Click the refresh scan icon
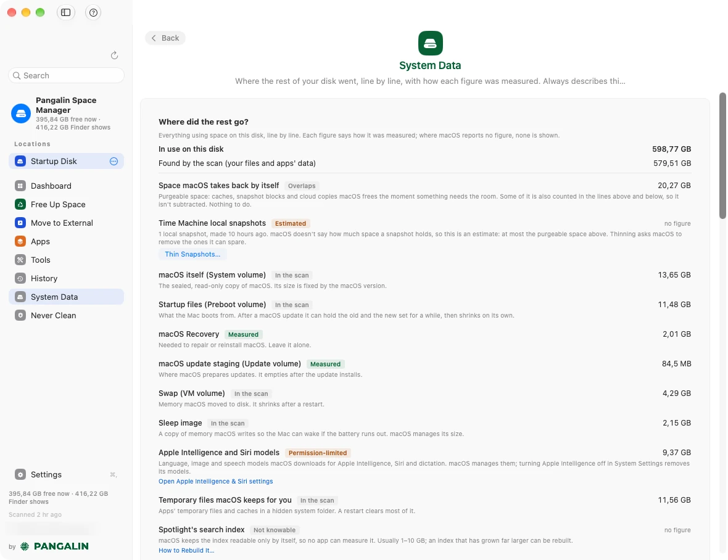The height and width of the screenshot is (560, 728). pos(114,56)
